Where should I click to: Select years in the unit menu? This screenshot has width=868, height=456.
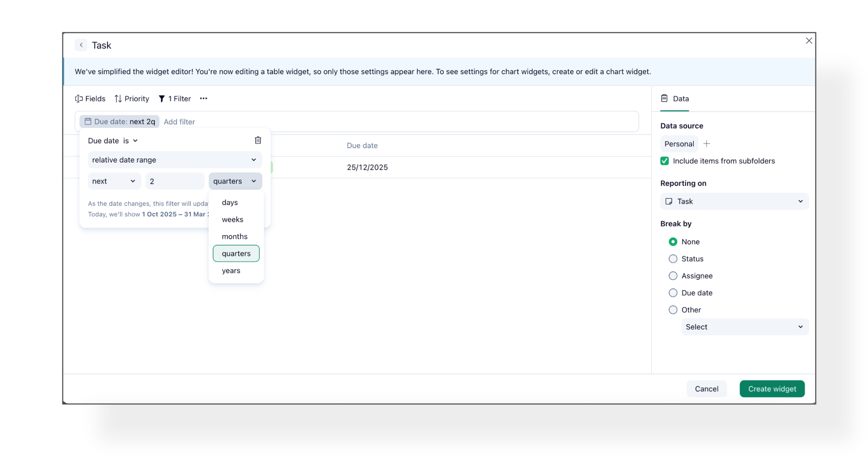[231, 271]
